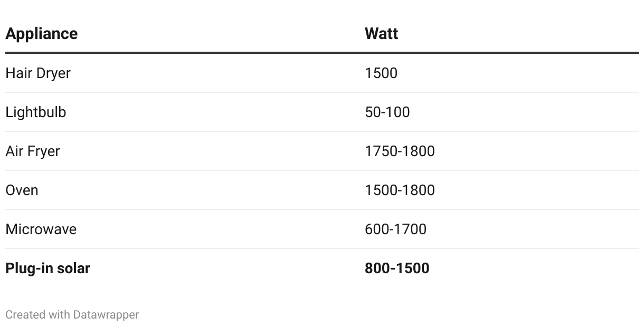The width and height of the screenshot is (644, 327).
Task: Select the bold Plug-in solar row label
Action: (48, 268)
